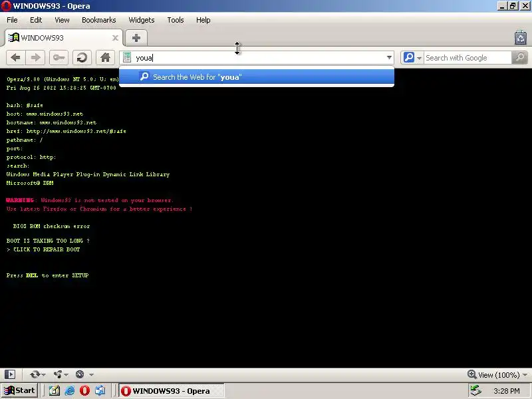Viewport: 532px width, 399px height.
Task: Click 'Microsoft® DRM' text line
Action: (30, 183)
